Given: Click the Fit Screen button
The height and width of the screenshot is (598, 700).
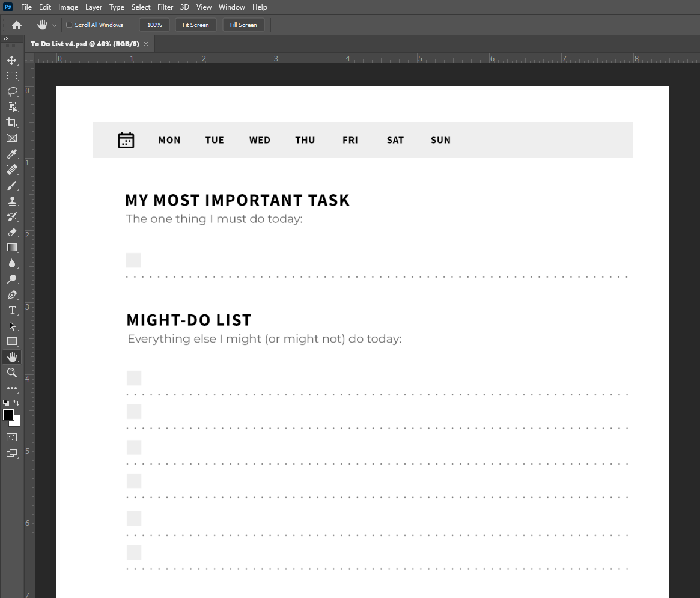Looking at the screenshot, I should point(195,25).
